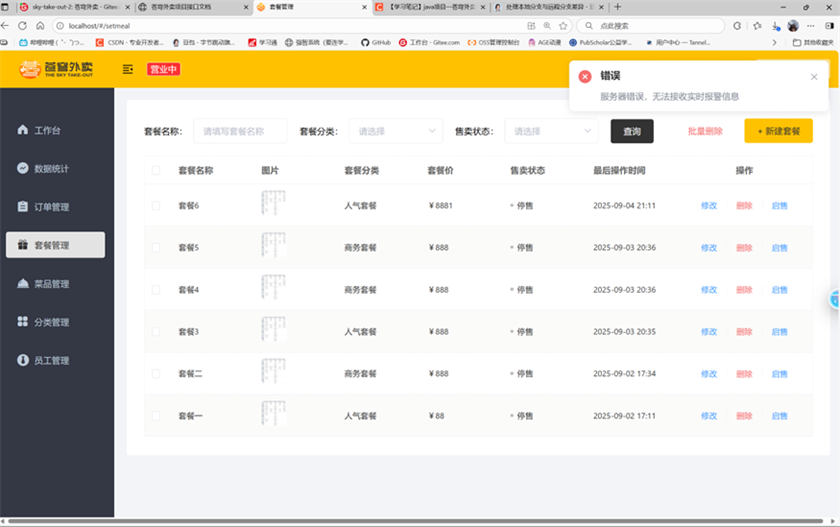Focus the 套餐名称 search input
The height and width of the screenshot is (527, 840).
[240, 131]
